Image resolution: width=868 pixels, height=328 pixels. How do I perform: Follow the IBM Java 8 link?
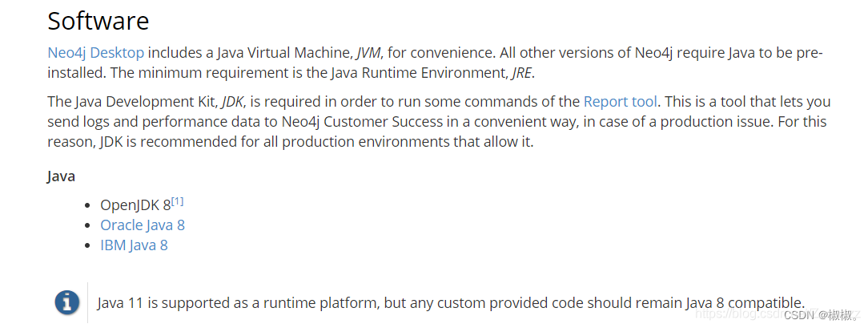pyautogui.click(x=134, y=245)
